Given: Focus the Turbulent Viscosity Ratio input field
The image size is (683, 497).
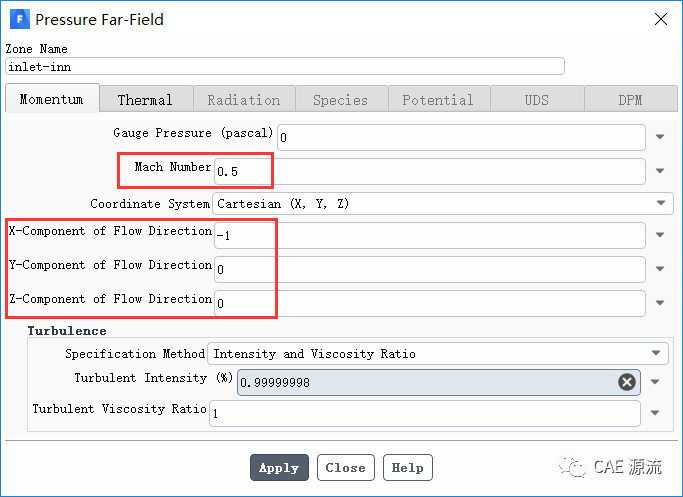Looking at the screenshot, I should (424, 413).
